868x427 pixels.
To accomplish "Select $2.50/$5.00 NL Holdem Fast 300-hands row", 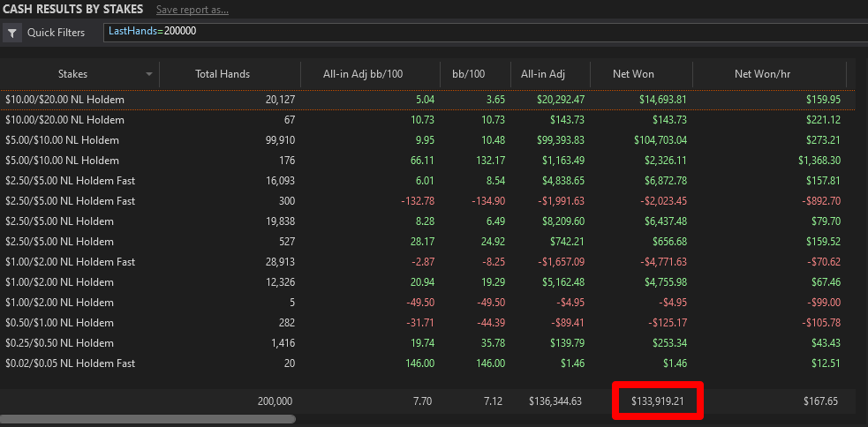I will pos(427,201).
